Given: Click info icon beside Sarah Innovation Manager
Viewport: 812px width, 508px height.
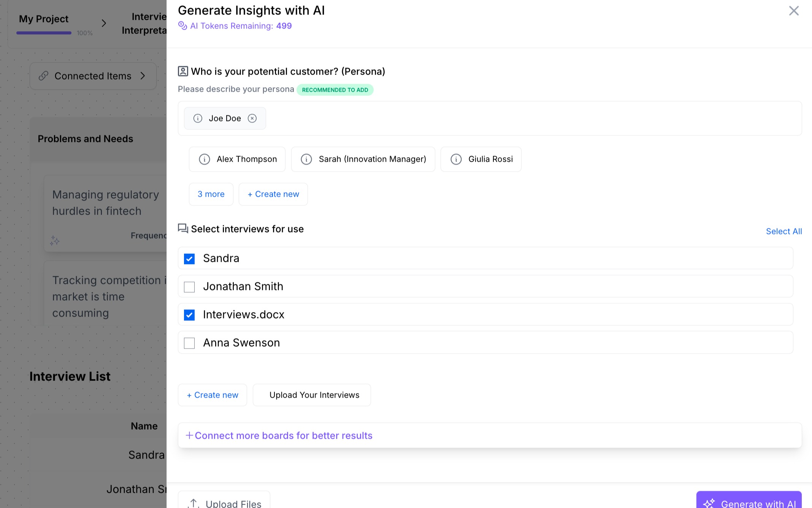Looking at the screenshot, I should 306,159.
